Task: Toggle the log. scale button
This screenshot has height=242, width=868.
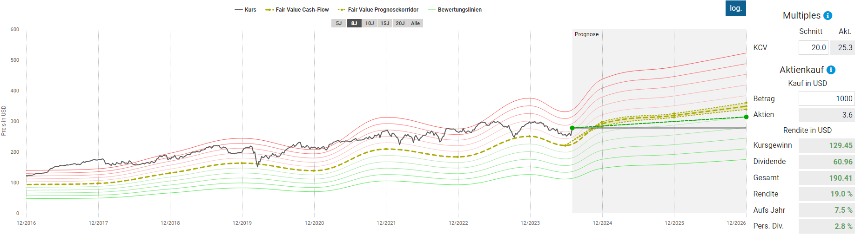Action: click(735, 8)
